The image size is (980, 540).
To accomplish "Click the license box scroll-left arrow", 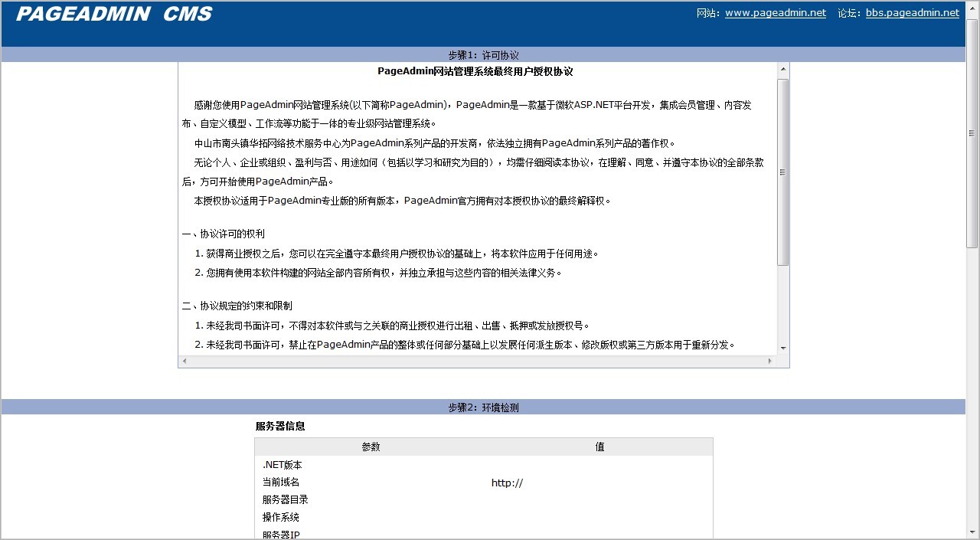I will [185, 361].
